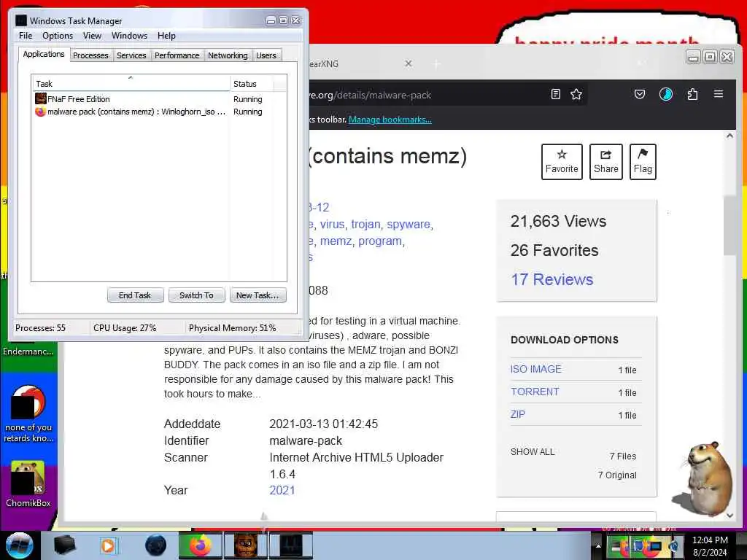Open the memz topic link
The image size is (747, 560).
click(336, 241)
